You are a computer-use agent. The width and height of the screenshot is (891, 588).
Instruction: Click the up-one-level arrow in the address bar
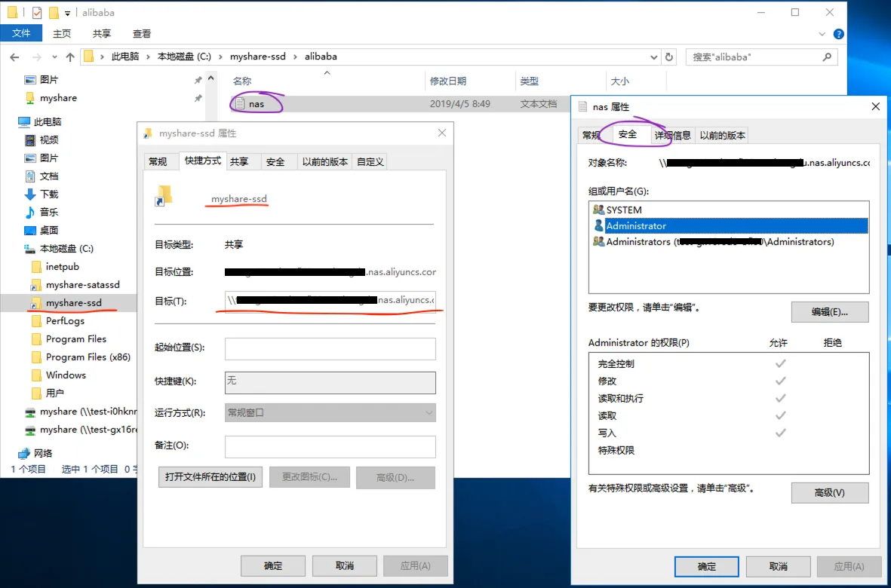70,57
